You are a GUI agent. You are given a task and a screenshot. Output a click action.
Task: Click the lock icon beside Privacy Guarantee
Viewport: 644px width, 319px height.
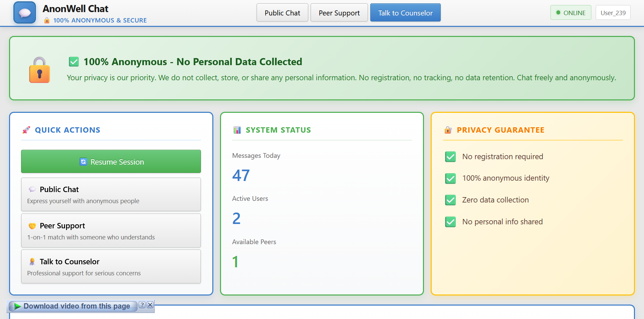[448, 130]
